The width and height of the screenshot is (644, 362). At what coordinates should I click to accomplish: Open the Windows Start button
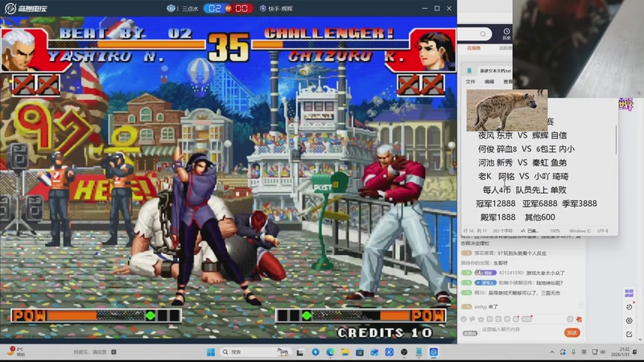click(211, 352)
